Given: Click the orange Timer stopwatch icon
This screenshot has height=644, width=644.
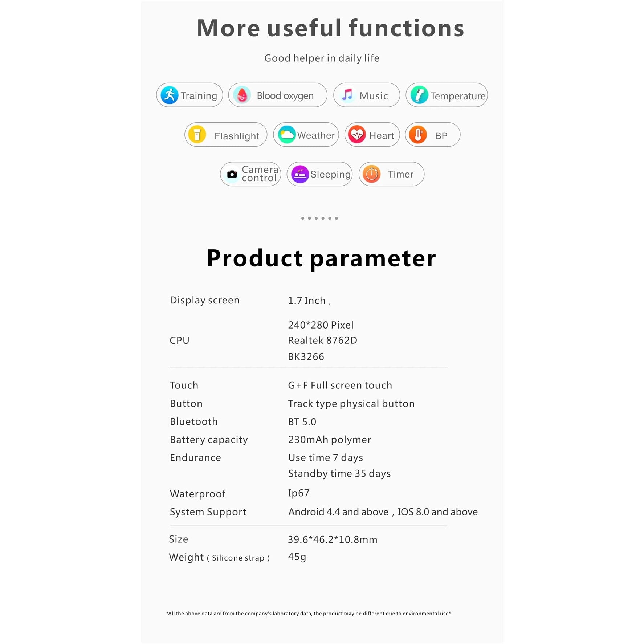Looking at the screenshot, I should point(371,174).
